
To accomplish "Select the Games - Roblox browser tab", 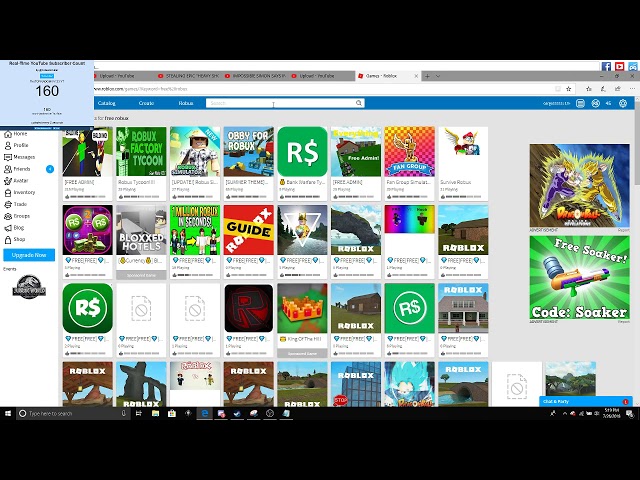I will click(x=388, y=76).
